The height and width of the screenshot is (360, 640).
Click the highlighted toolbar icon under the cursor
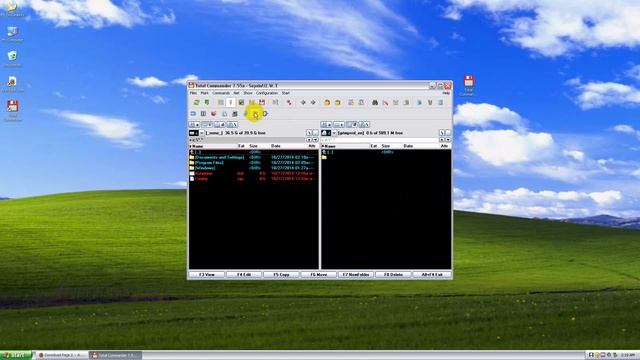coord(255,114)
